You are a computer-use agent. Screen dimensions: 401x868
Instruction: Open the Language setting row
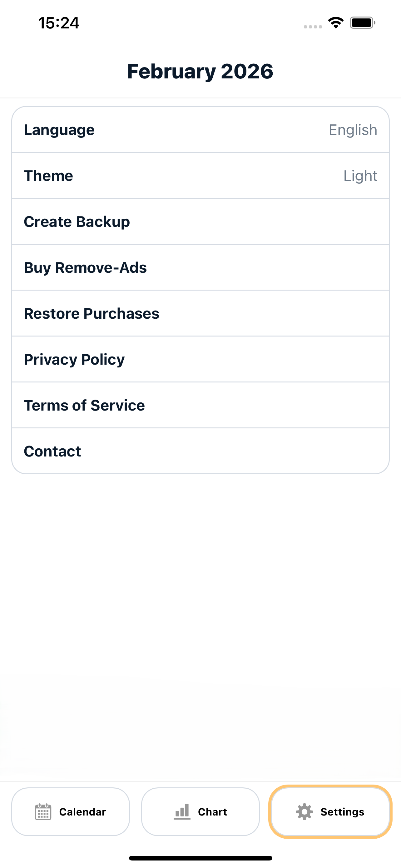pyautogui.click(x=200, y=130)
